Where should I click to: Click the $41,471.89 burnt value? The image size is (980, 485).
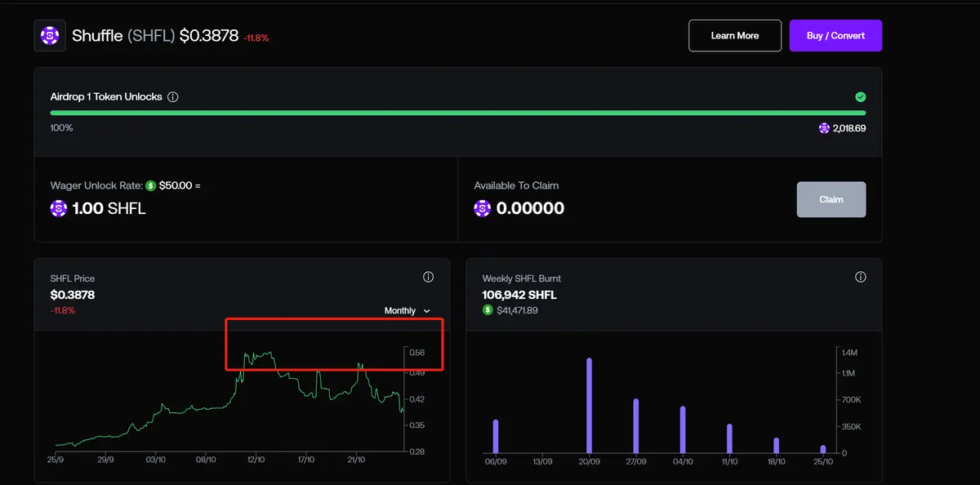pyautogui.click(x=517, y=310)
